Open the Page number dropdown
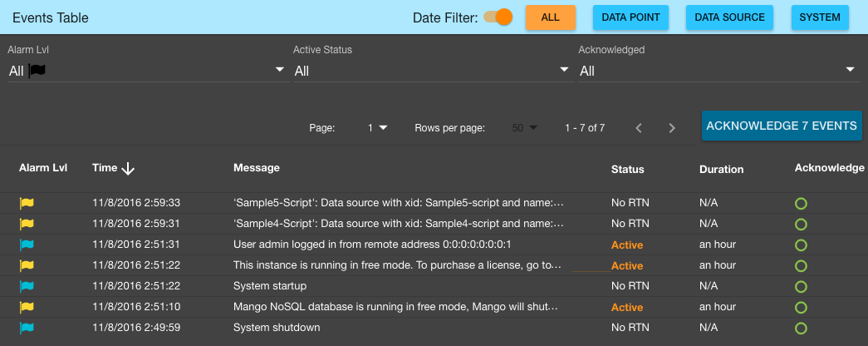This screenshot has width=868, height=346. pos(377,128)
